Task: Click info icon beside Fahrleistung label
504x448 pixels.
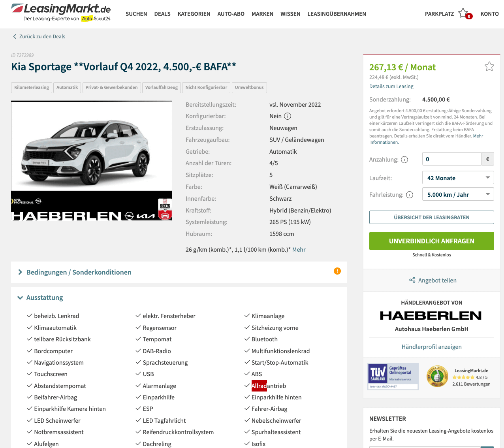Action: (x=410, y=195)
